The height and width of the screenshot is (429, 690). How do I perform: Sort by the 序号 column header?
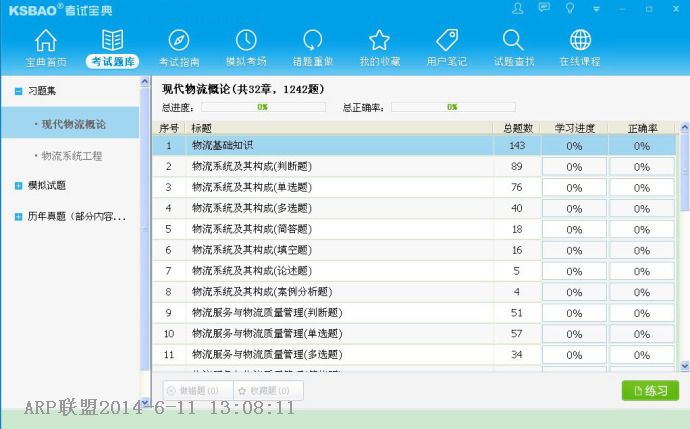(169, 128)
